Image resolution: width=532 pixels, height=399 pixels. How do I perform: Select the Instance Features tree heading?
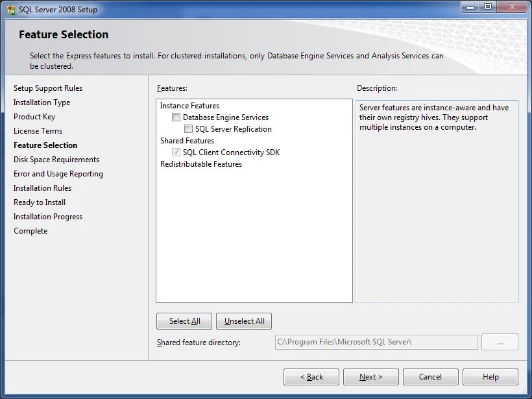coord(189,106)
